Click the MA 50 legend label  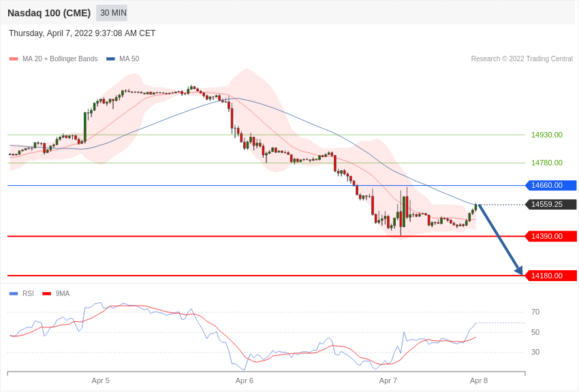(129, 59)
